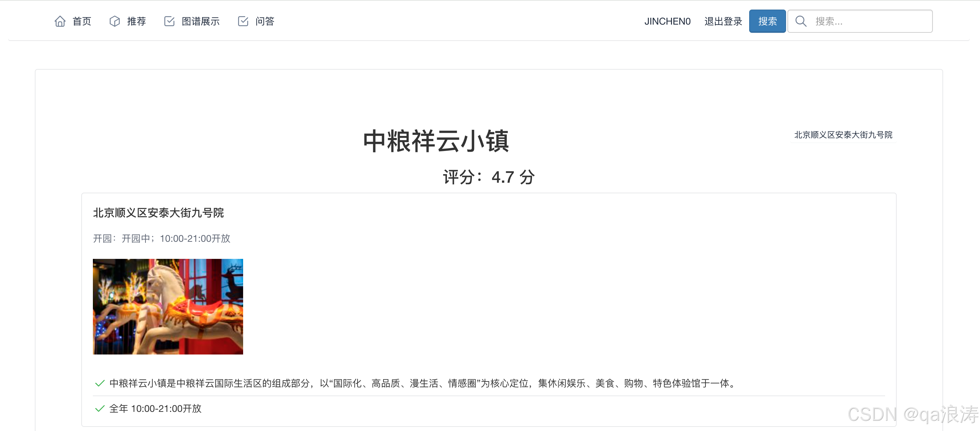The image size is (980, 431).
Task: Click the check-square icon beside 图谱展示
Action: click(169, 21)
